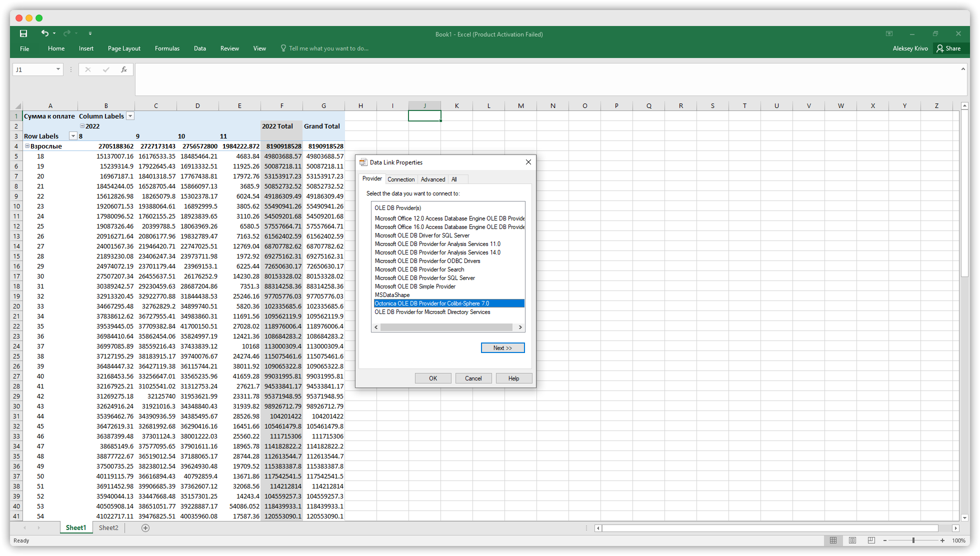This screenshot has width=980, height=556.
Task: Open the Insert ribbon tab
Action: point(86,48)
